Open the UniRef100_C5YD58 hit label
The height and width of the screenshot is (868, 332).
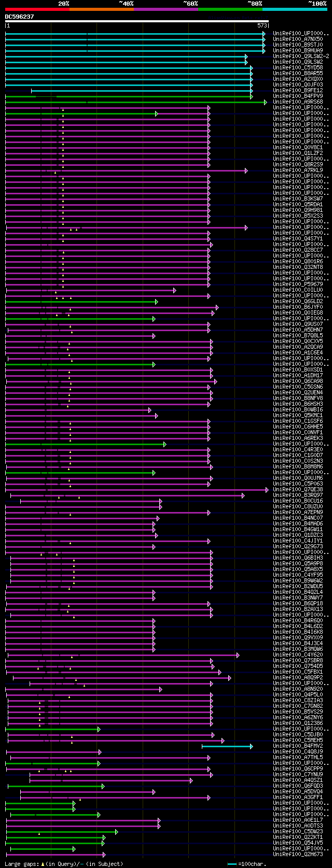tap(298, 68)
